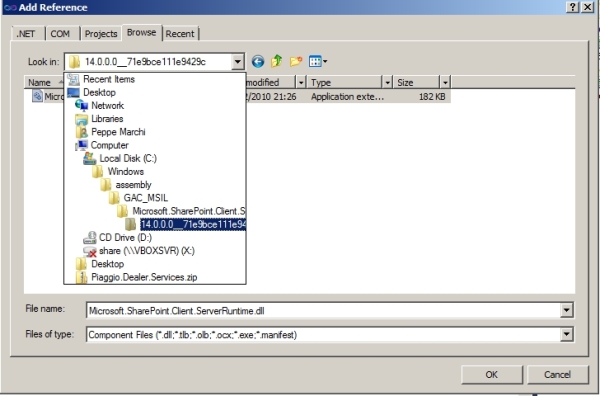
Task: Open the Size column filter arrow
Action: (x=445, y=82)
